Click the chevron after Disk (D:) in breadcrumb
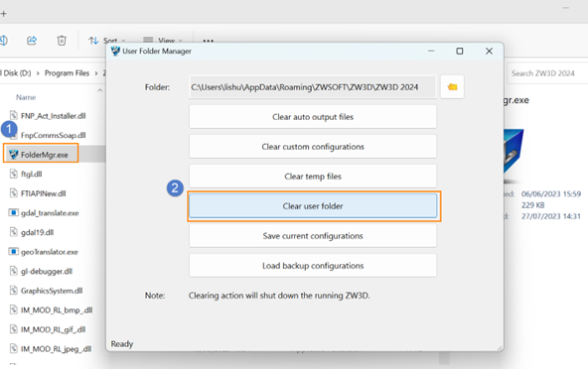This screenshot has width=588, height=369. click(x=38, y=73)
